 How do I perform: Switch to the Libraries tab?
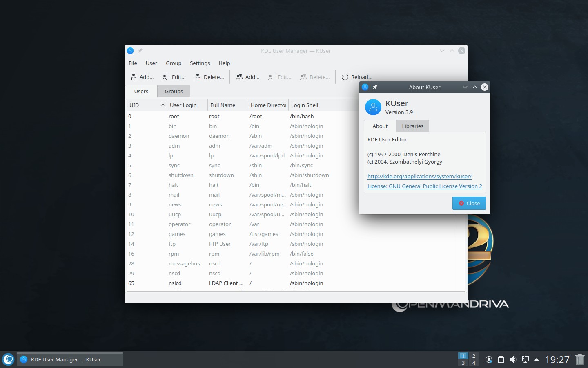point(412,126)
